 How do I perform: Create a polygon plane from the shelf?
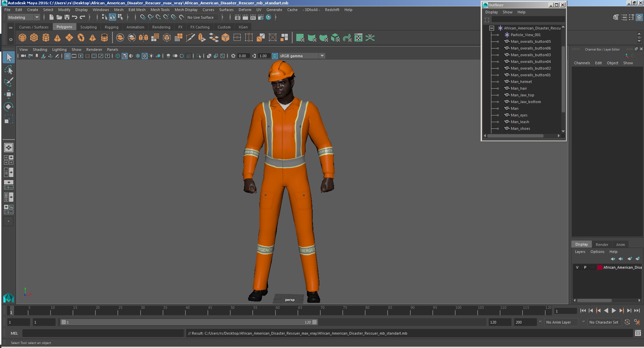[x=69, y=38]
